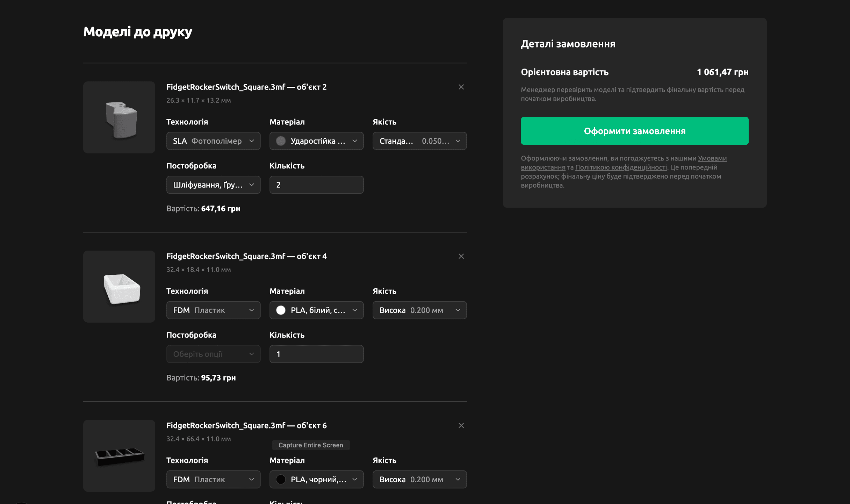Expand the Висока 0.200 мм quality selector for object 6
Viewport: 850px width, 504px height.
pos(419,479)
